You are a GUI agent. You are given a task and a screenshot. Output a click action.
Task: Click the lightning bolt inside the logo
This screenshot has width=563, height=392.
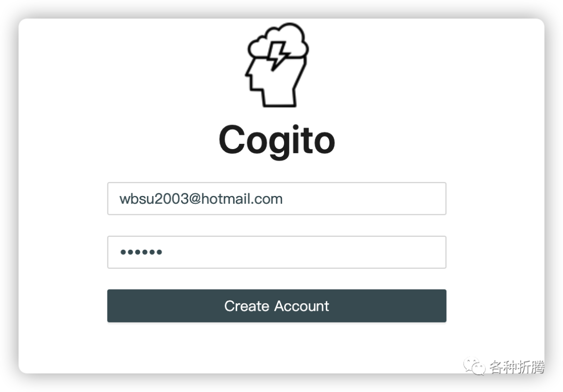pyautogui.click(x=278, y=56)
